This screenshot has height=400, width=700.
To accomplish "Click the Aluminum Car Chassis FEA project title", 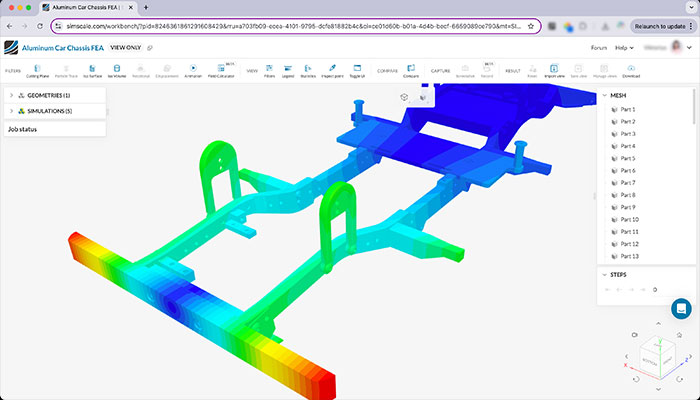I will pyautogui.click(x=62, y=48).
